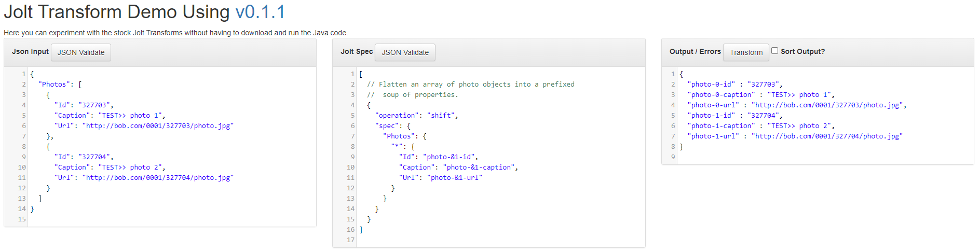Click JSON Validate in the Jolt Spec panel
Viewport: 980px width, 252px height.
405,52
